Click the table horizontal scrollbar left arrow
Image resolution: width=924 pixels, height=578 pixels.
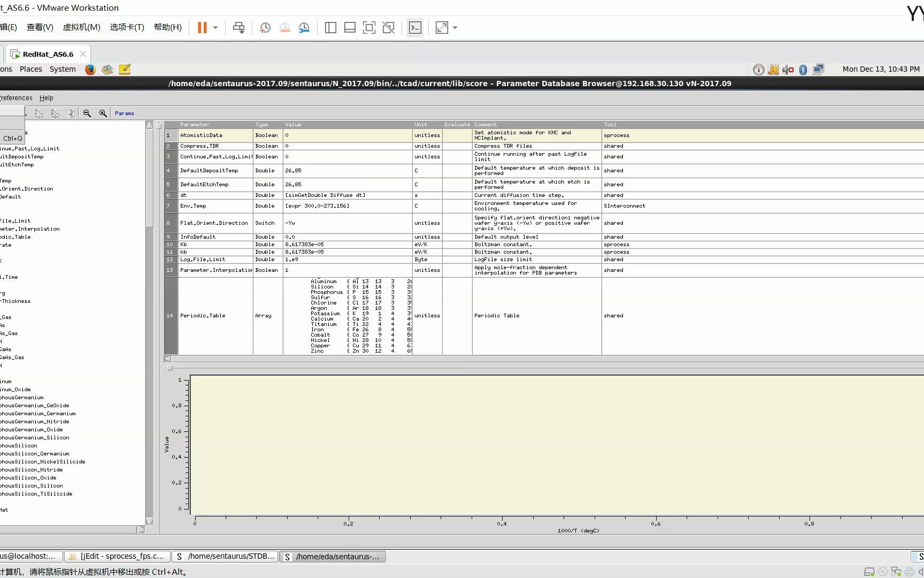click(x=168, y=359)
